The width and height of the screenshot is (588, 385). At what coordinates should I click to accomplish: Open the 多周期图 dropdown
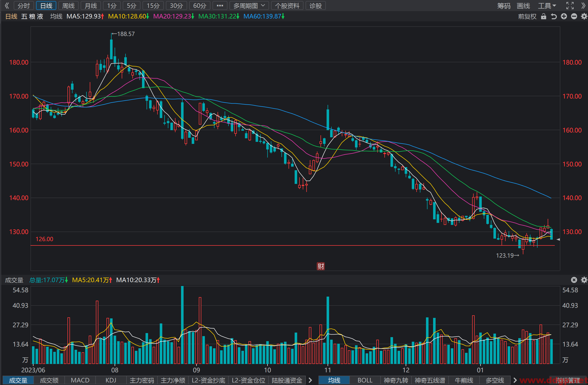[x=249, y=6]
